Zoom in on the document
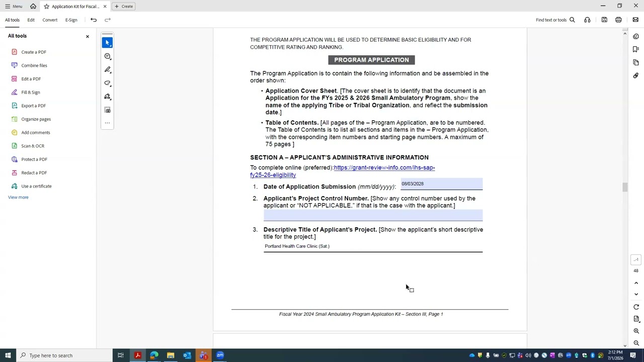The height and width of the screenshot is (362, 644). 636,331
